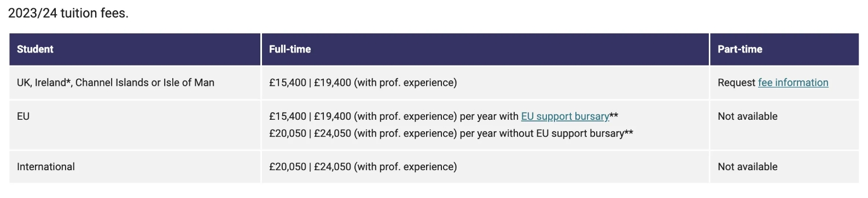Click the word Request in Part-time column
868x198 pixels.
click(x=736, y=83)
